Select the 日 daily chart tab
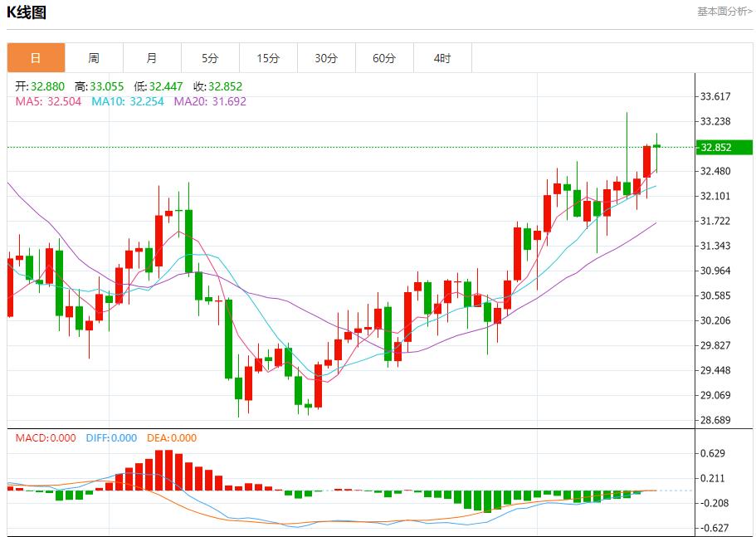 point(36,58)
